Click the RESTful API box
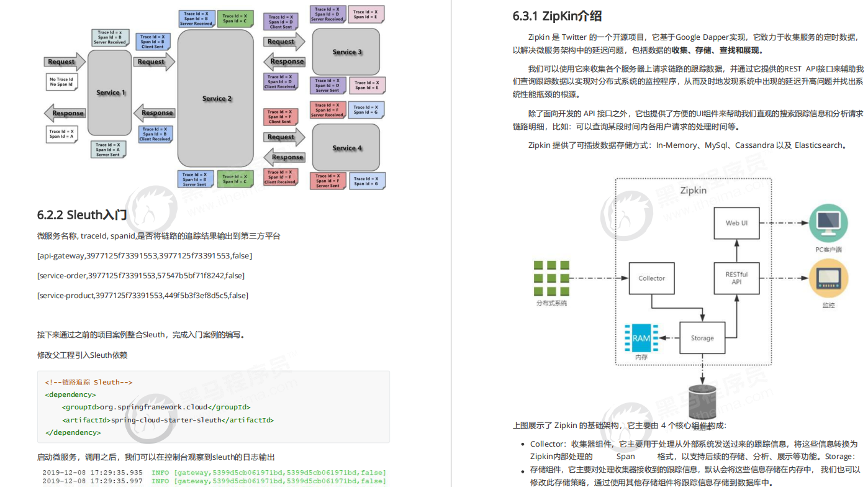 click(x=737, y=278)
